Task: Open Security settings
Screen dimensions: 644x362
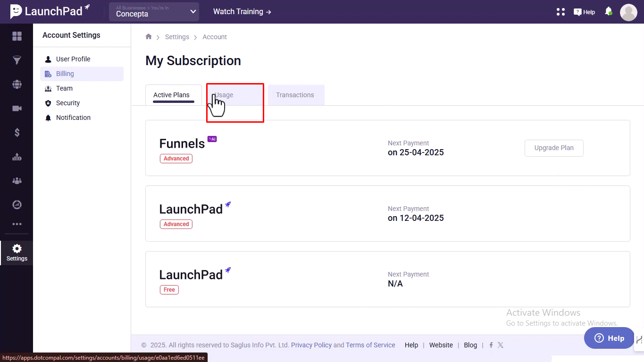Action: (x=68, y=103)
